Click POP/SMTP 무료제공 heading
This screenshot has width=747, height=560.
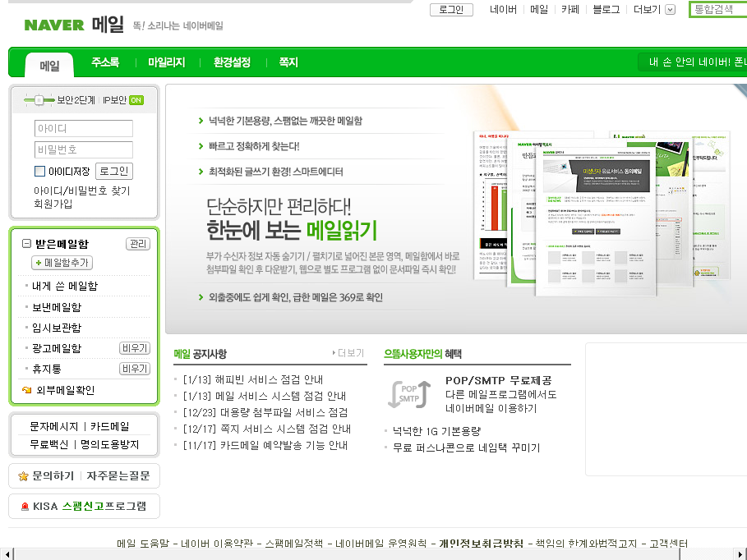(x=498, y=380)
